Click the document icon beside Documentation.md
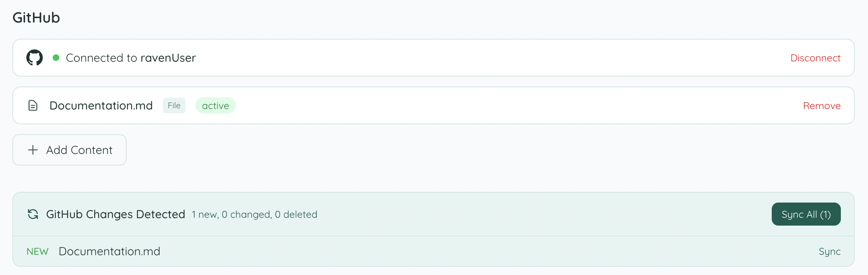Viewport: 868px width, 275px height. pyautogui.click(x=32, y=105)
